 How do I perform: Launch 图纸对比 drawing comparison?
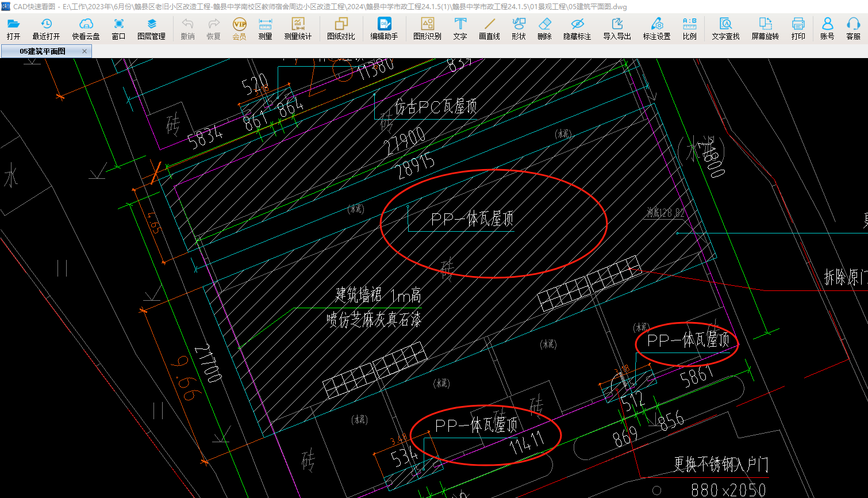(341, 29)
